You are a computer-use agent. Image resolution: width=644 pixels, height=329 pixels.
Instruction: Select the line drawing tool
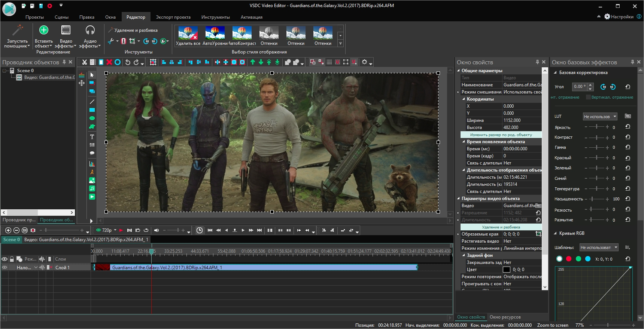point(92,102)
